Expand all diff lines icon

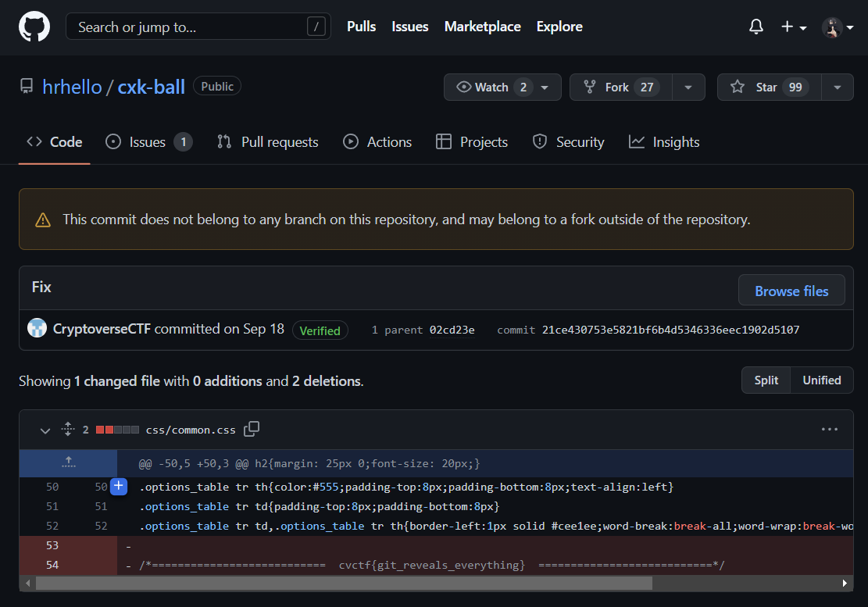coord(68,429)
